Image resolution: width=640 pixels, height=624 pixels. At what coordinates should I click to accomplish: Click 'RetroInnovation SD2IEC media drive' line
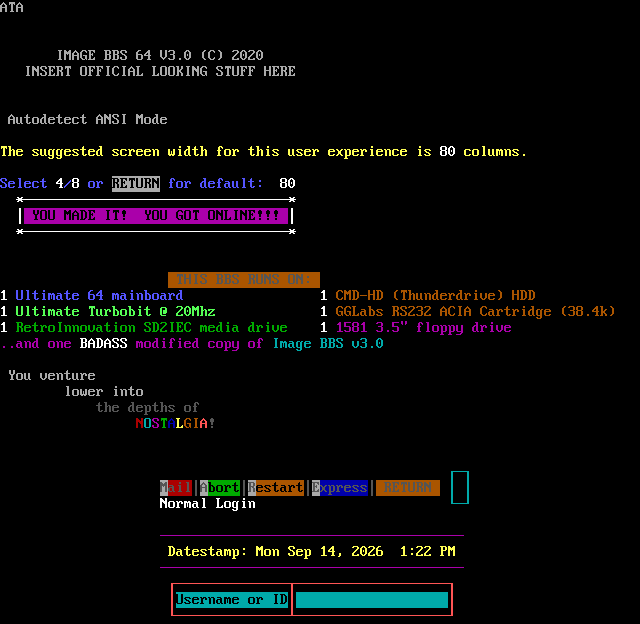click(151, 328)
